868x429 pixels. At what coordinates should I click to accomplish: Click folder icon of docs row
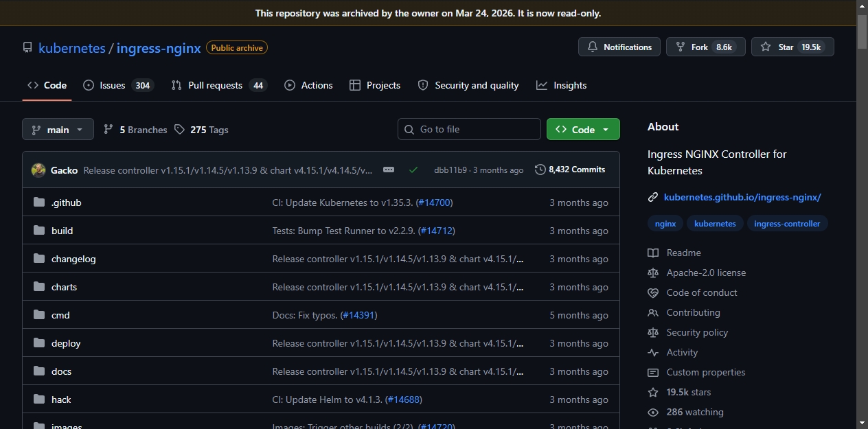click(x=39, y=371)
